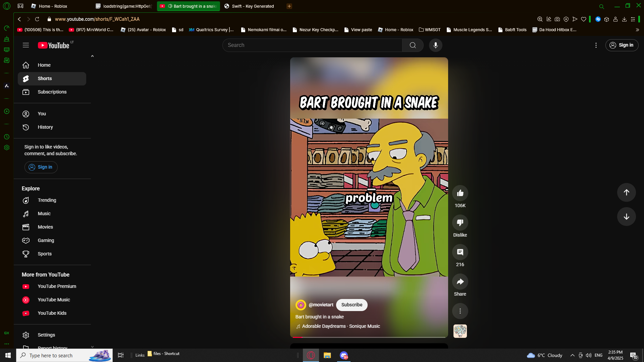The width and height of the screenshot is (644, 362).
Task: Select the Bart brought in a snake tab
Action: pyautogui.click(x=189, y=6)
